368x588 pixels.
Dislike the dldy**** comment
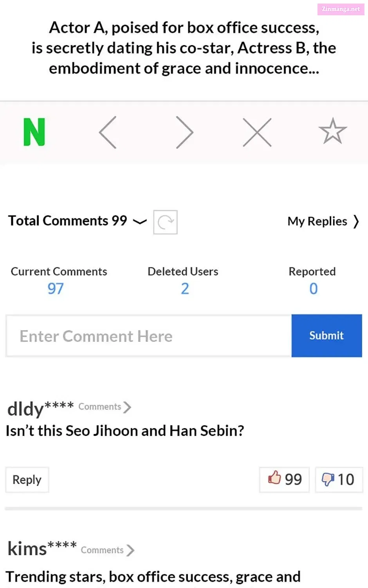pos(339,479)
